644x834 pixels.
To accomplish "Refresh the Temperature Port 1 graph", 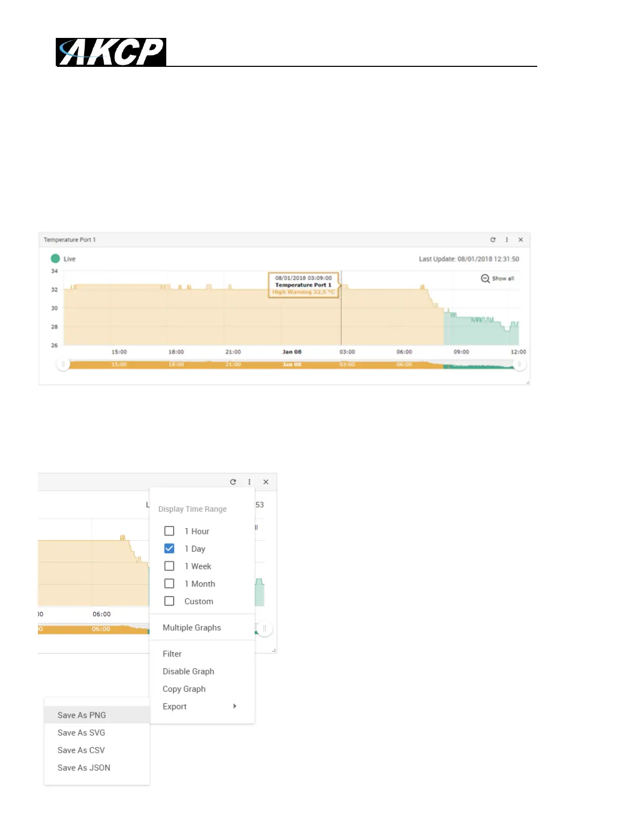I will (493, 240).
